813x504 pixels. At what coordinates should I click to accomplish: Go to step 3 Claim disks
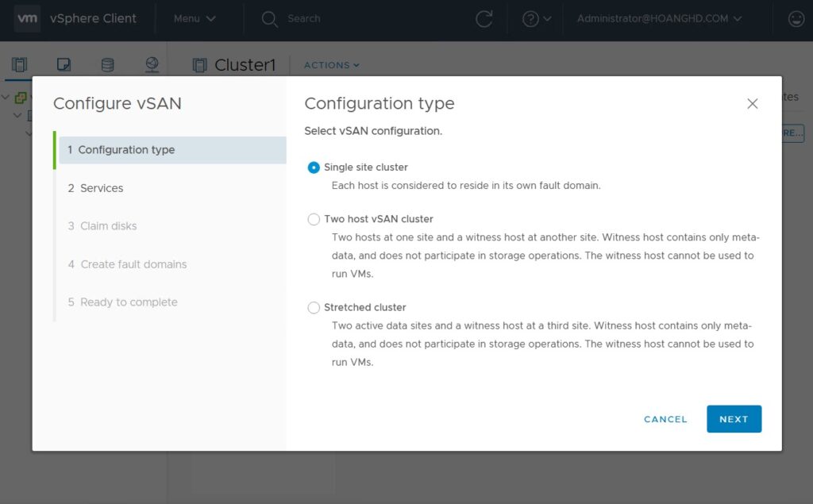(x=102, y=226)
